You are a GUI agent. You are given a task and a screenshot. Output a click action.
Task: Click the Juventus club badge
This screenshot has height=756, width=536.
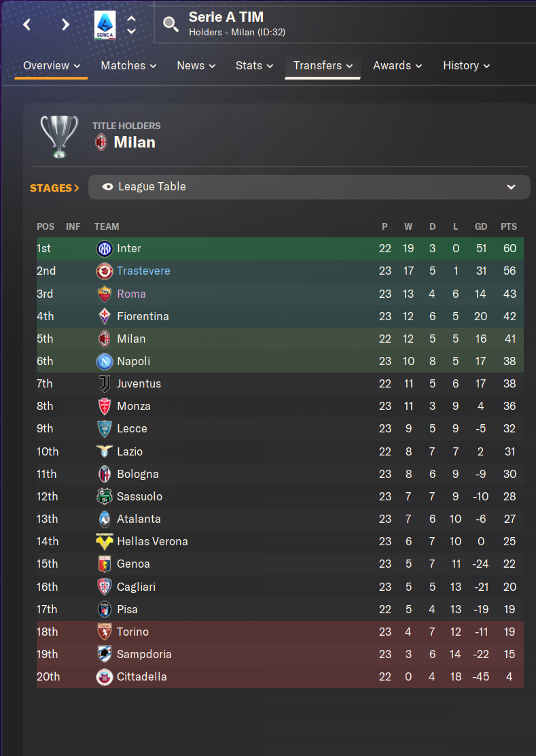click(x=105, y=384)
